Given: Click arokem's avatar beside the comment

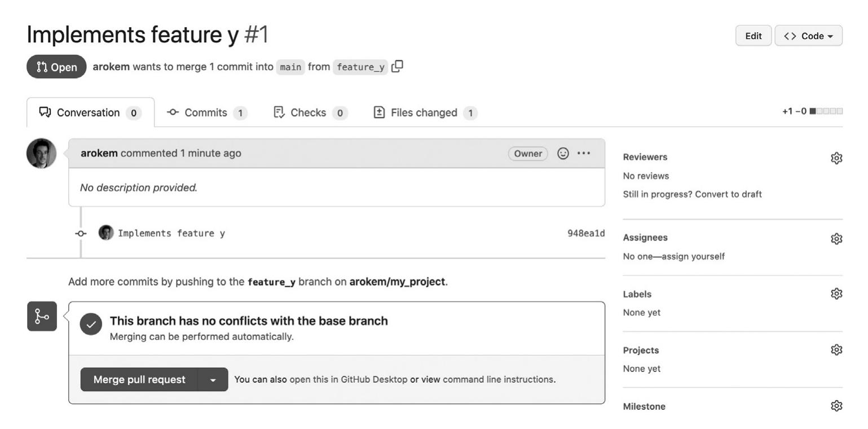Looking at the screenshot, I should (x=41, y=154).
